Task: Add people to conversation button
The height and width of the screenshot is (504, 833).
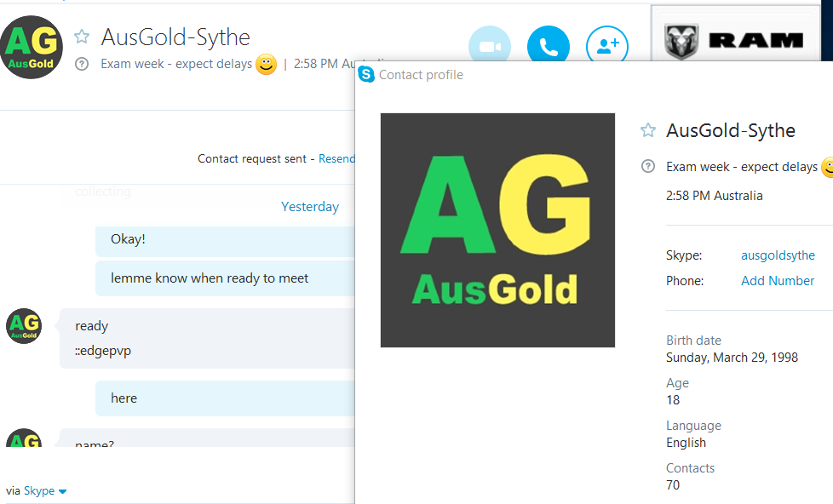Action: [x=607, y=46]
